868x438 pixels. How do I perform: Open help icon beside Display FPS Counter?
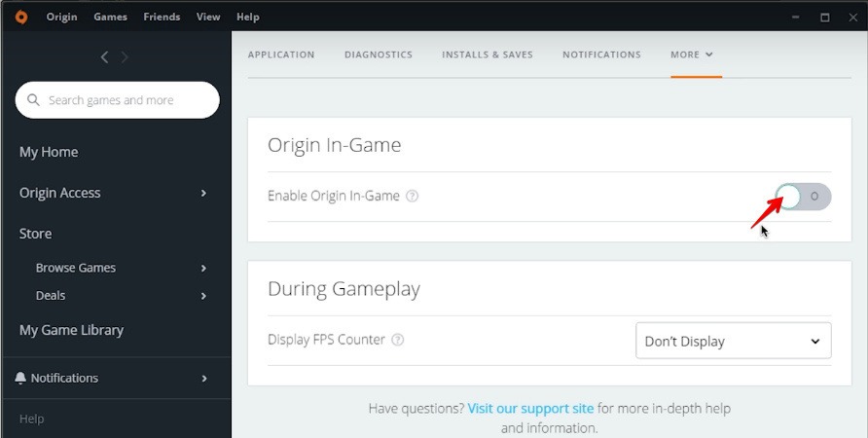[x=397, y=340]
